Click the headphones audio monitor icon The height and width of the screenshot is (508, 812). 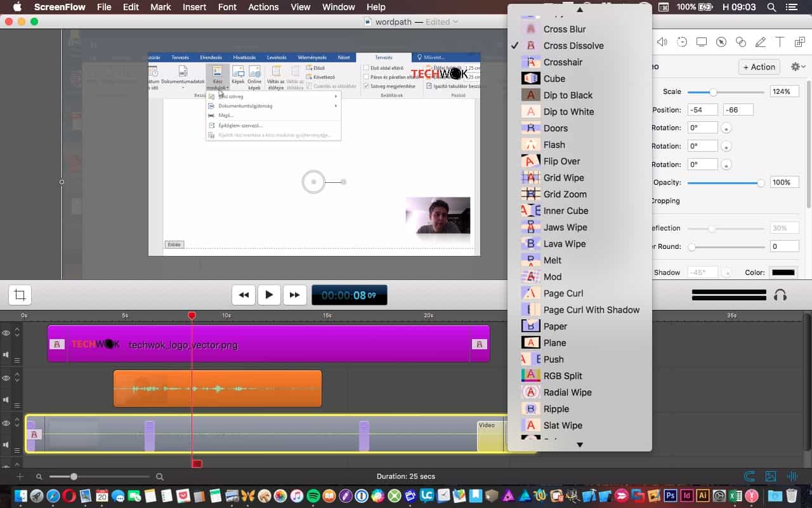pyautogui.click(x=781, y=295)
